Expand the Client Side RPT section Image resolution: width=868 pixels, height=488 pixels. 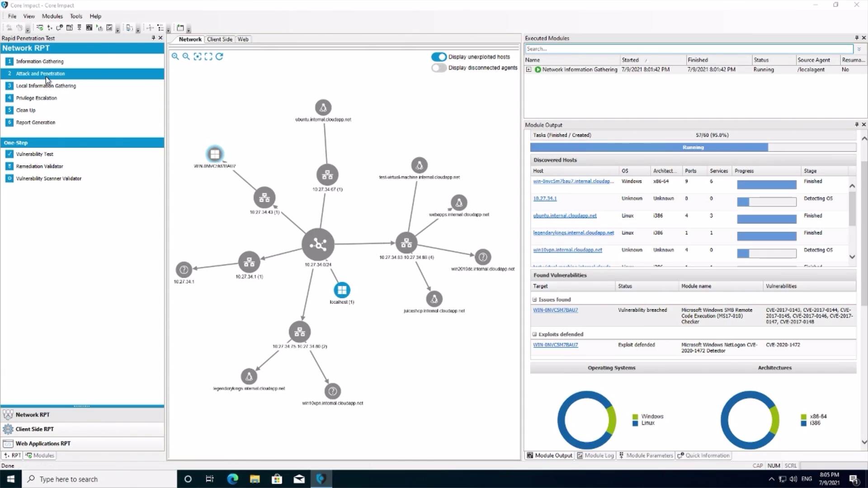coord(82,429)
